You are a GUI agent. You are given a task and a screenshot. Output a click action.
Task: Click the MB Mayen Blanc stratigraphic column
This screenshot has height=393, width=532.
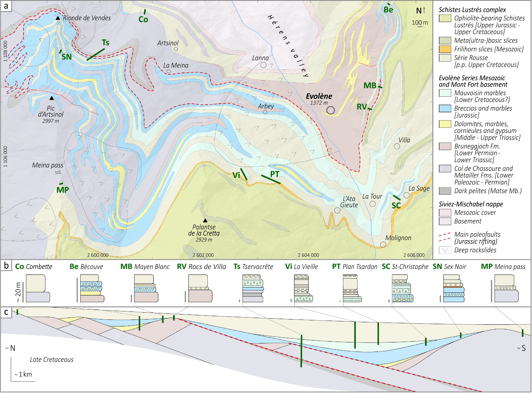point(146,288)
